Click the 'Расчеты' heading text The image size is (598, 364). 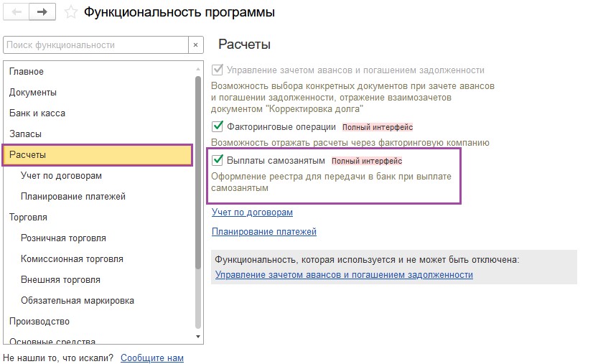245,45
